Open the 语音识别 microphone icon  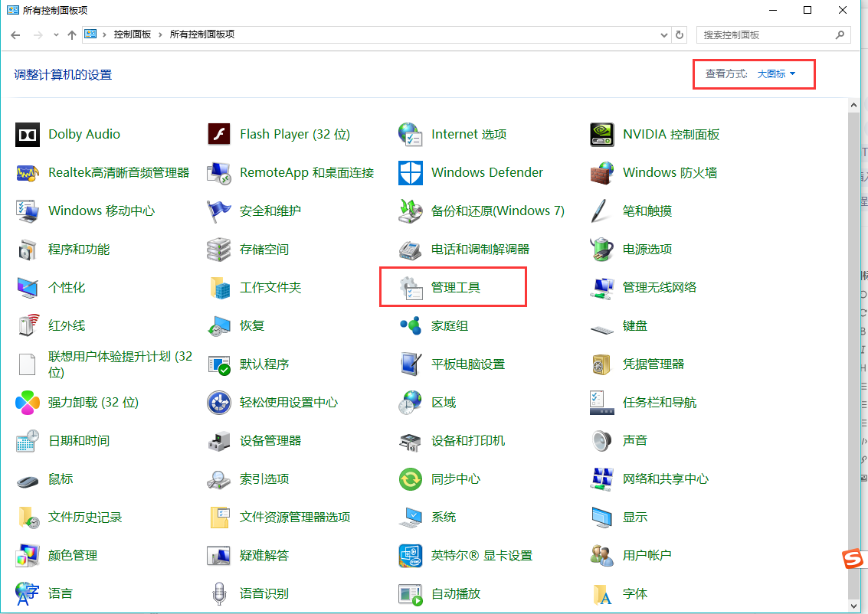(x=219, y=593)
